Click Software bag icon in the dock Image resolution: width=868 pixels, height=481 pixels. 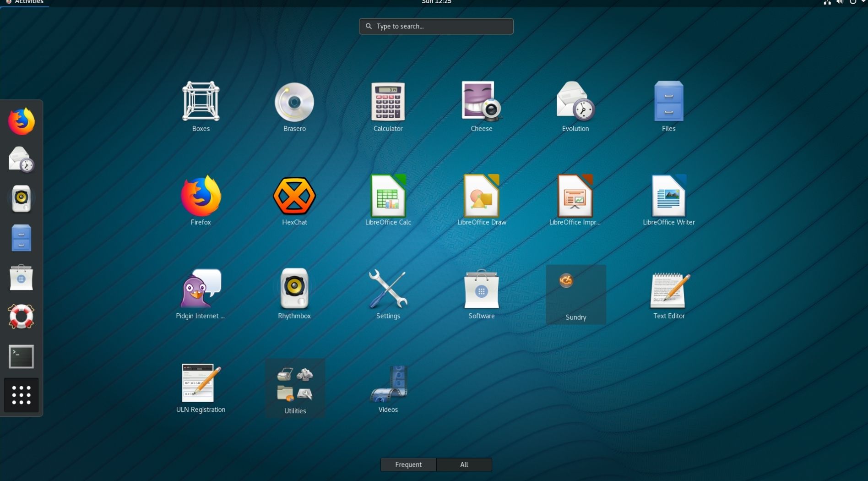tap(21, 277)
